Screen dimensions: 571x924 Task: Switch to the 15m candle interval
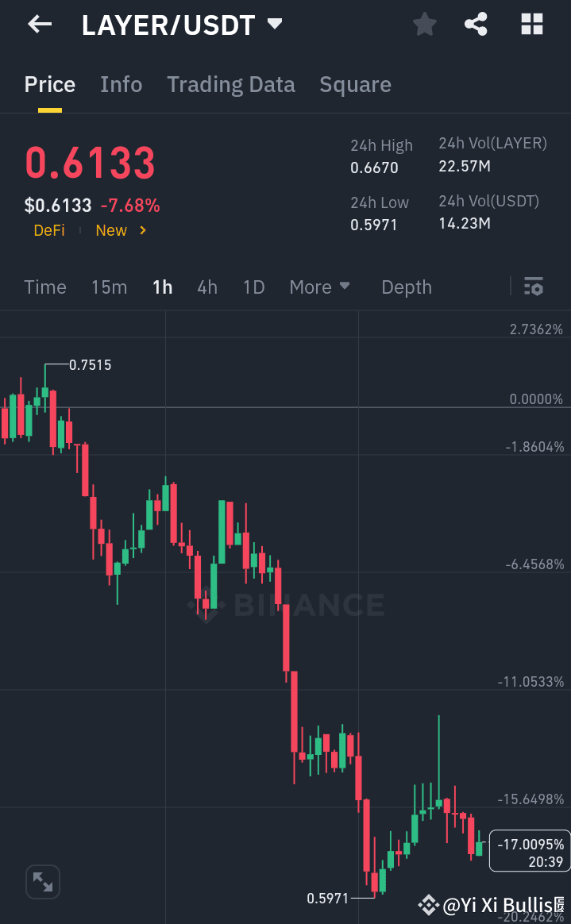pos(109,287)
